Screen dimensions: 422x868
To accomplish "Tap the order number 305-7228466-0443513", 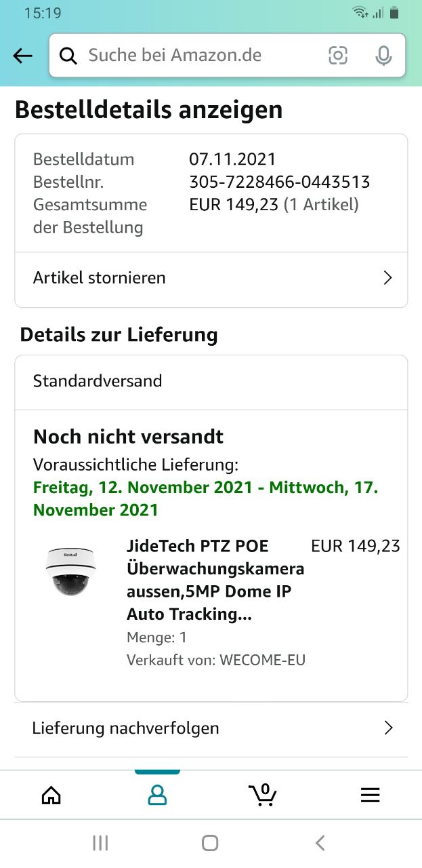I will point(279,182).
